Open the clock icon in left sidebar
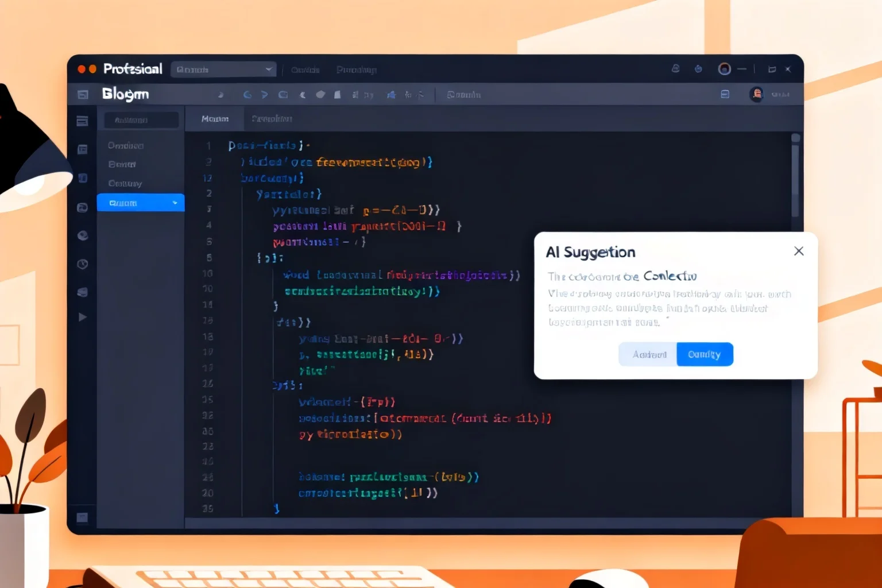Screen dimensions: 882x588 click(83, 264)
